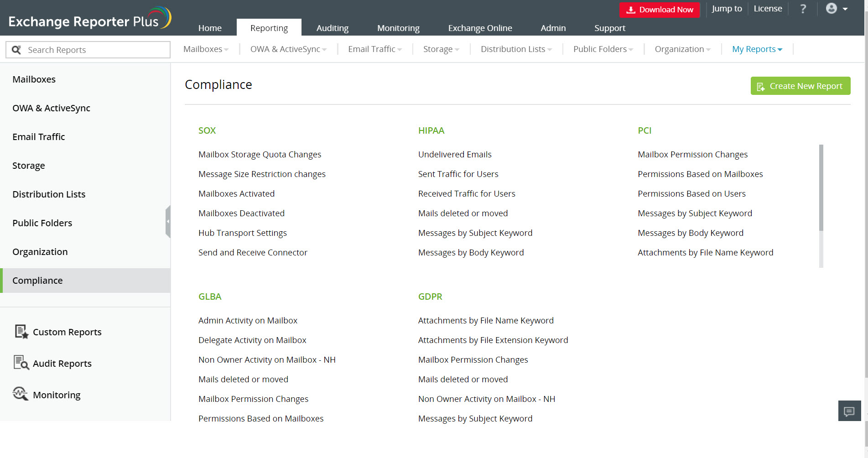Screen dimensions: 868x458
Task: Open the My Reports dropdown
Action: [757, 49]
